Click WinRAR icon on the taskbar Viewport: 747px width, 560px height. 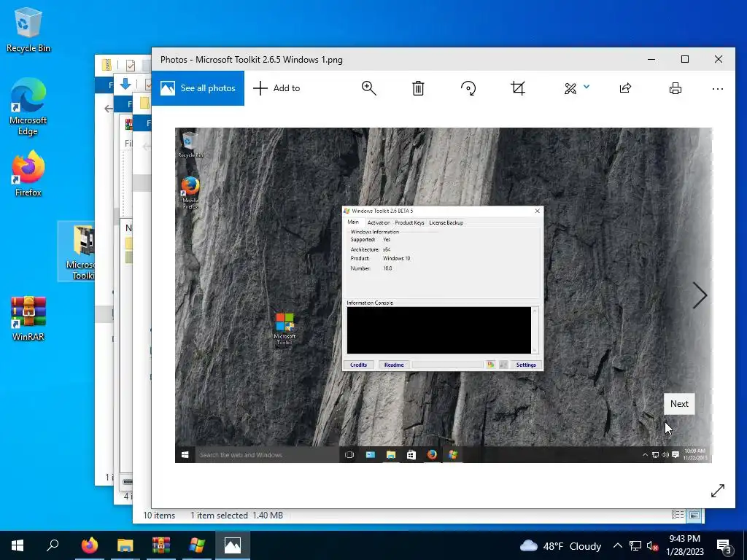pyautogui.click(x=161, y=545)
